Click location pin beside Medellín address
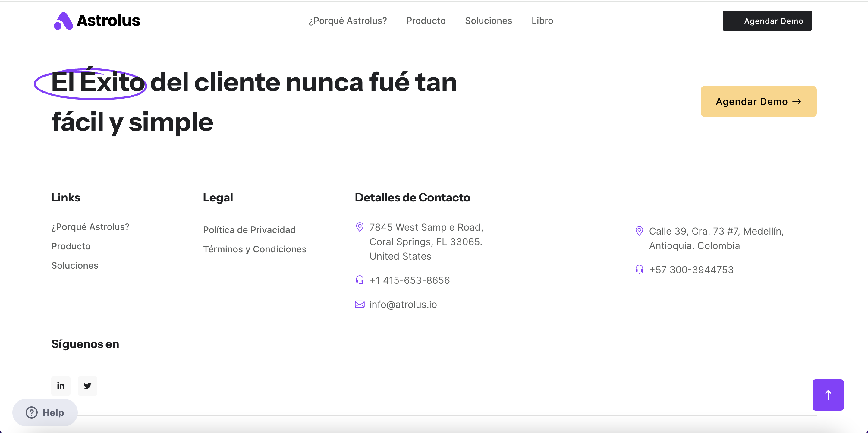 [x=639, y=231]
